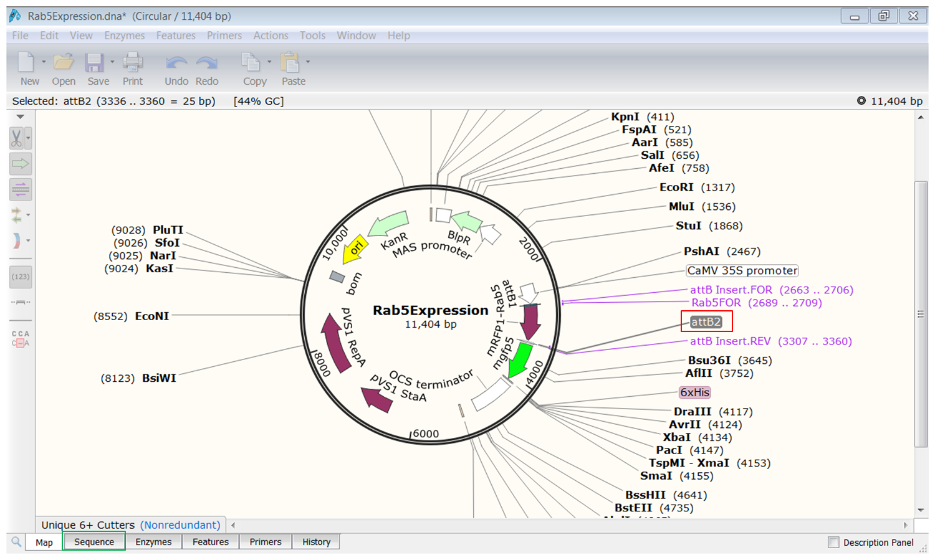This screenshot has height=560, width=935.
Task: Click the Copy icon
Action: pyautogui.click(x=251, y=62)
